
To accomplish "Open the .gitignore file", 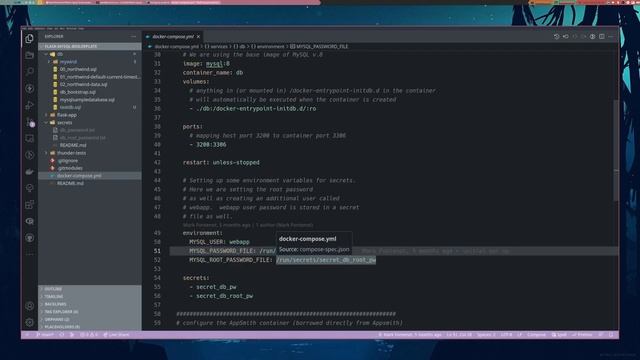I will pyautogui.click(x=67, y=161).
